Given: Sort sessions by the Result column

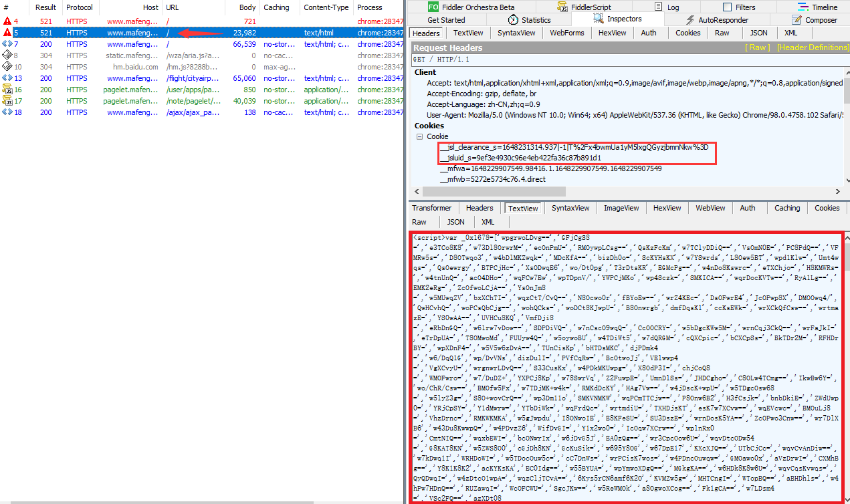Looking at the screenshot, I should pos(45,7).
